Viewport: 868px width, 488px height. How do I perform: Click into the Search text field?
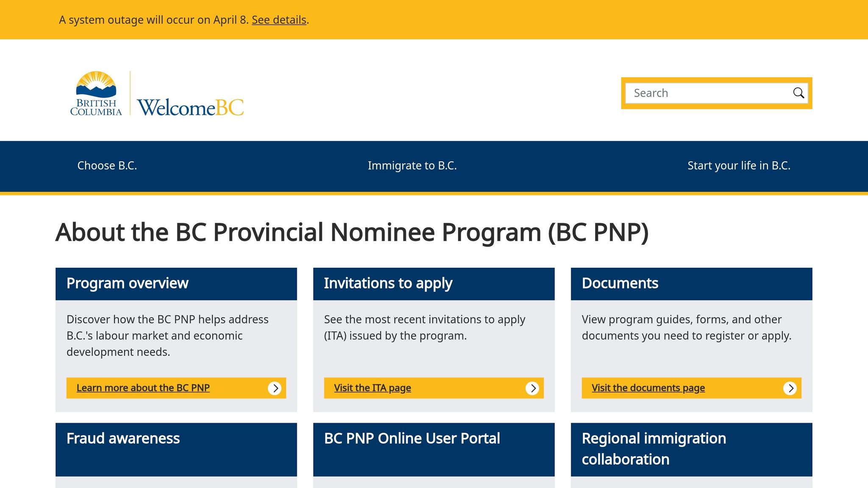(699, 93)
